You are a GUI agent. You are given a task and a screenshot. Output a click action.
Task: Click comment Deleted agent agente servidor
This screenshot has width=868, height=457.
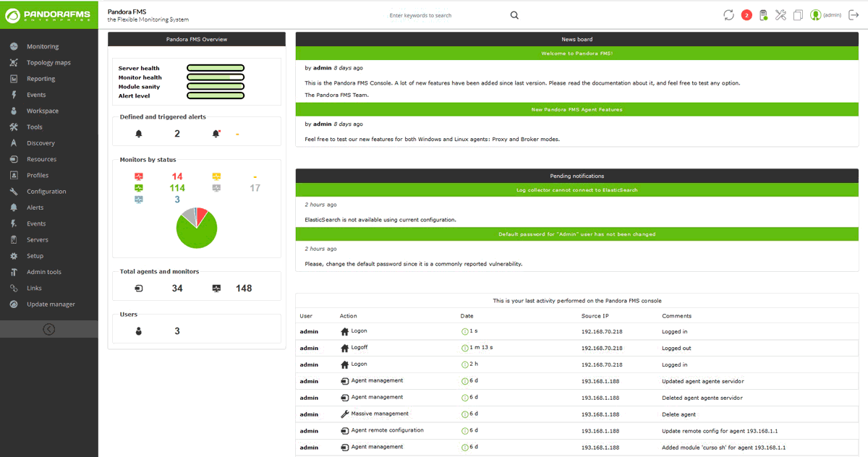(x=702, y=398)
